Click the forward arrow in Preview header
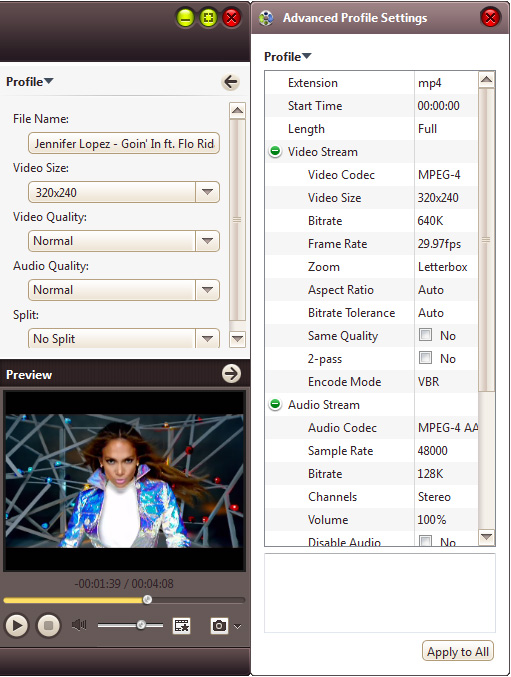This screenshot has height=677, width=511. tap(231, 374)
